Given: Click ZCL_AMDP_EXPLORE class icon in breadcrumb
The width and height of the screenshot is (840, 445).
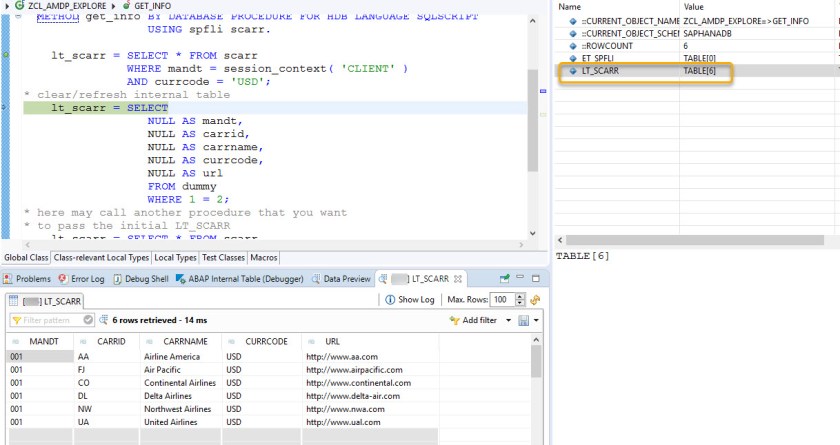Looking at the screenshot, I should pos(19,6).
